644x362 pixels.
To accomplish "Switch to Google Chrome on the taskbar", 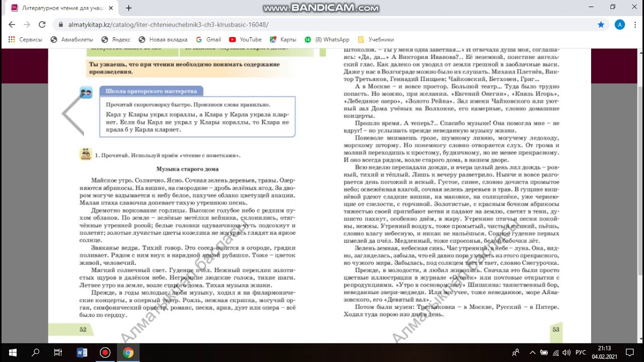I will (x=128, y=352).
